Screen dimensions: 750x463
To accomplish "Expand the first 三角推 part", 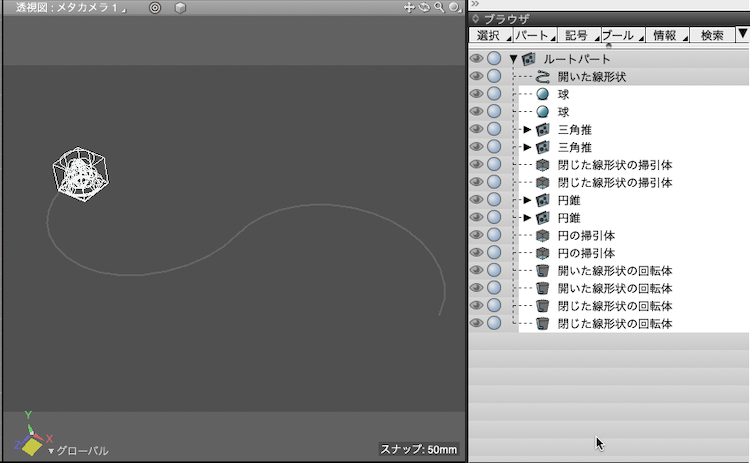I will [x=527, y=130].
